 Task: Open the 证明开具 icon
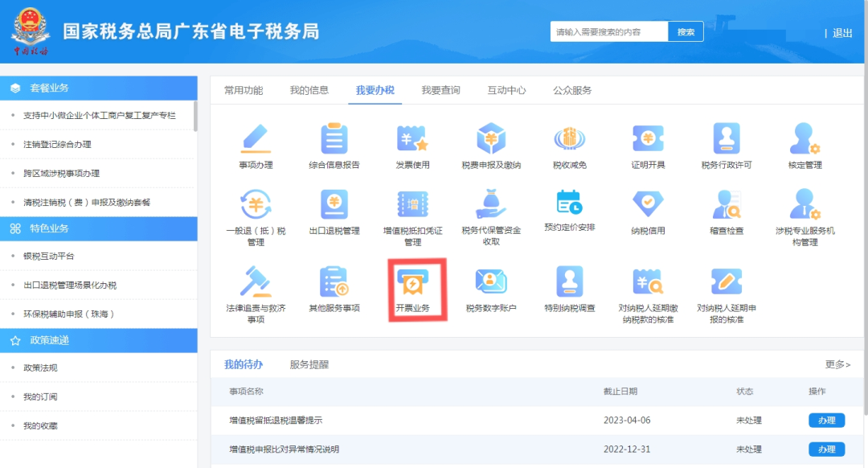pos(649,138)
